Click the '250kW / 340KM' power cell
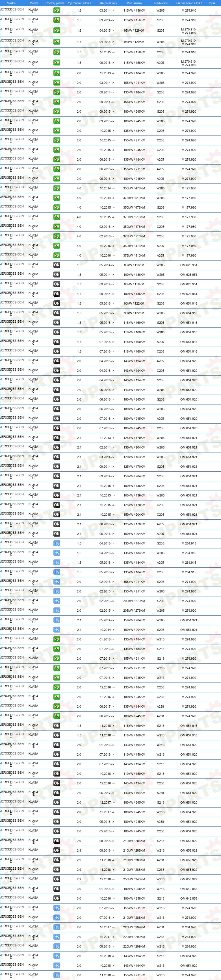 click(134, 879)
